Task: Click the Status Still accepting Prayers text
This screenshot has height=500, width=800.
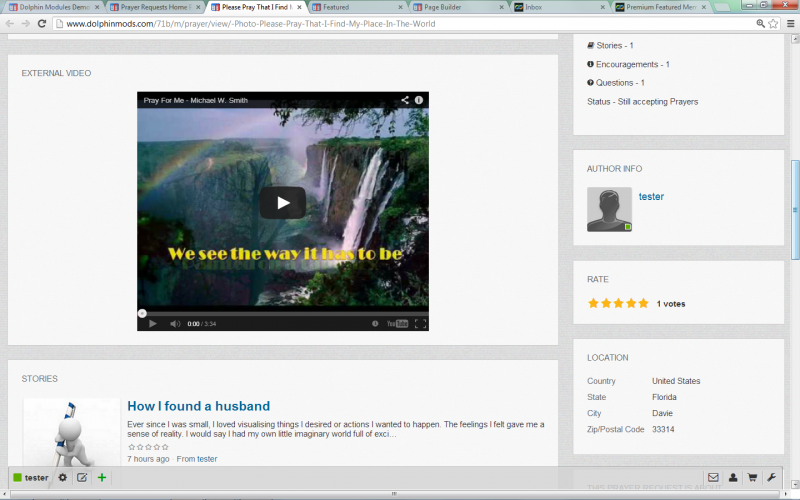Action: (x=642, y=102)
